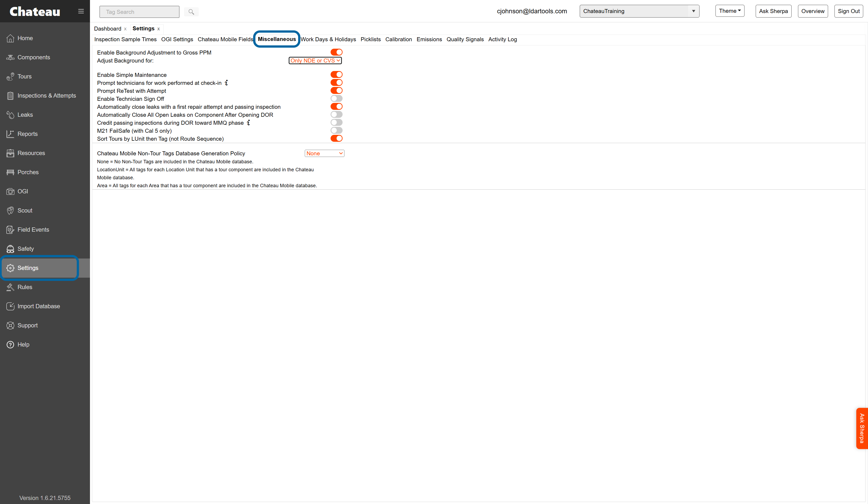Click the Support lifebuoy icon
The width and height of the screenshot is (868, 504).
pos(10,325)
